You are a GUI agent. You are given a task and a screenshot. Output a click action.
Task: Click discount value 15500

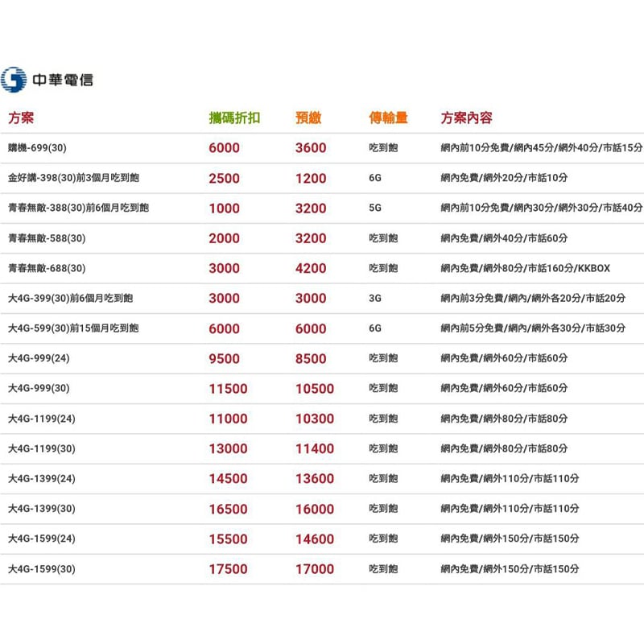pyautogui.click(x=229, y=539)
